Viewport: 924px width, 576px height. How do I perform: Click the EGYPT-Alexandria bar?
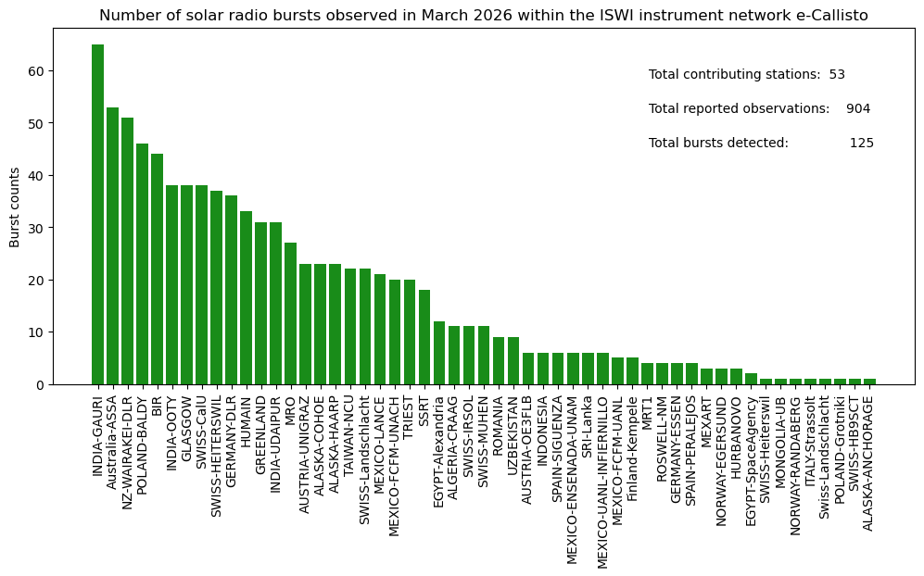pos(439,353)
